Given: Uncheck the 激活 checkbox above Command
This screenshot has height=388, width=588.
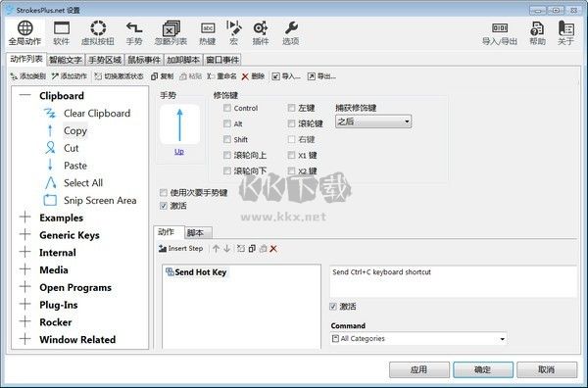Looking at the screenshot, I should click(x=333, y=307).
